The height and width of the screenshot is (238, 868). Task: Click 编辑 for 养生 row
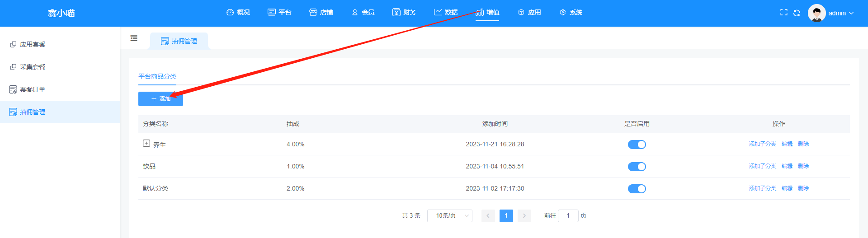coord(787,144)
